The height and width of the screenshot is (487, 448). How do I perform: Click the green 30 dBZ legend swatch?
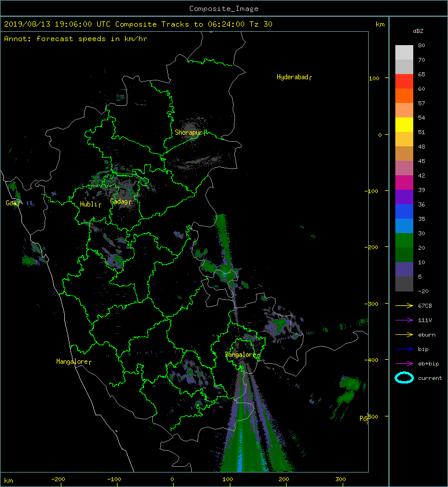[x=404, y=240]
